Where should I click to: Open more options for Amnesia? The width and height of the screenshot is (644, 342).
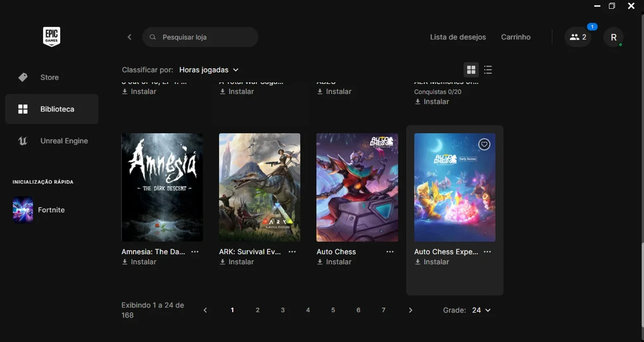coord(195,252)
